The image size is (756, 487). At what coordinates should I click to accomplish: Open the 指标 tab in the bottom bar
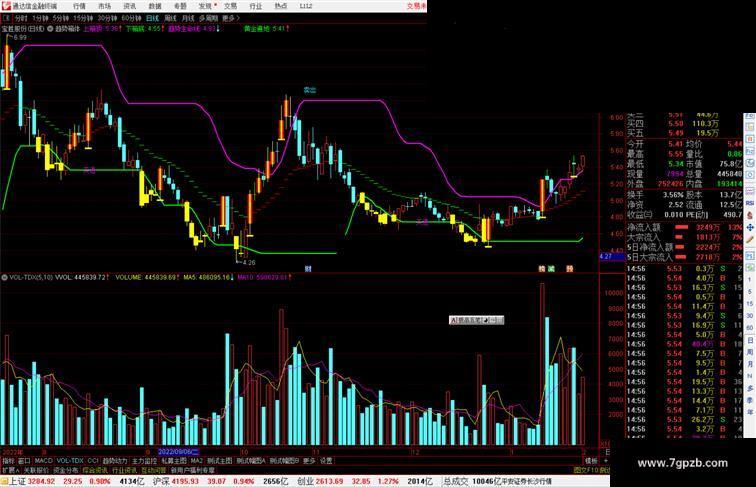[x=8, y=461]
